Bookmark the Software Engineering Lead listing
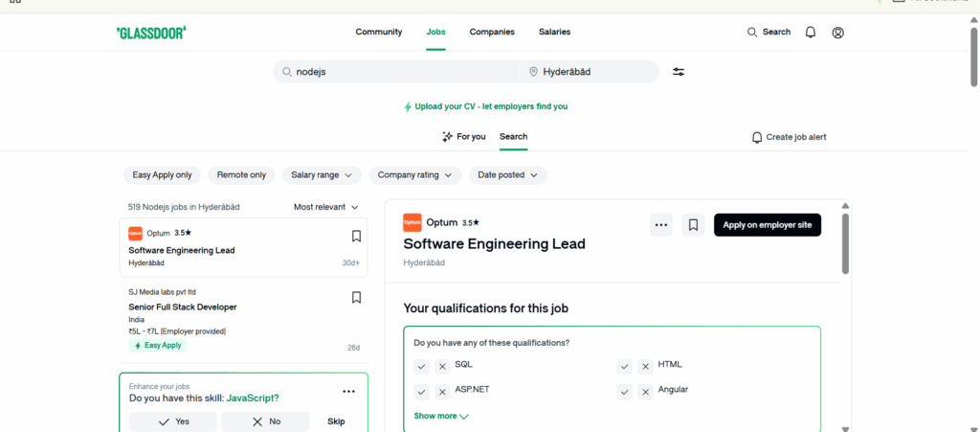The height and width of the screenshot is (432, 980). (x=356, y=236)
